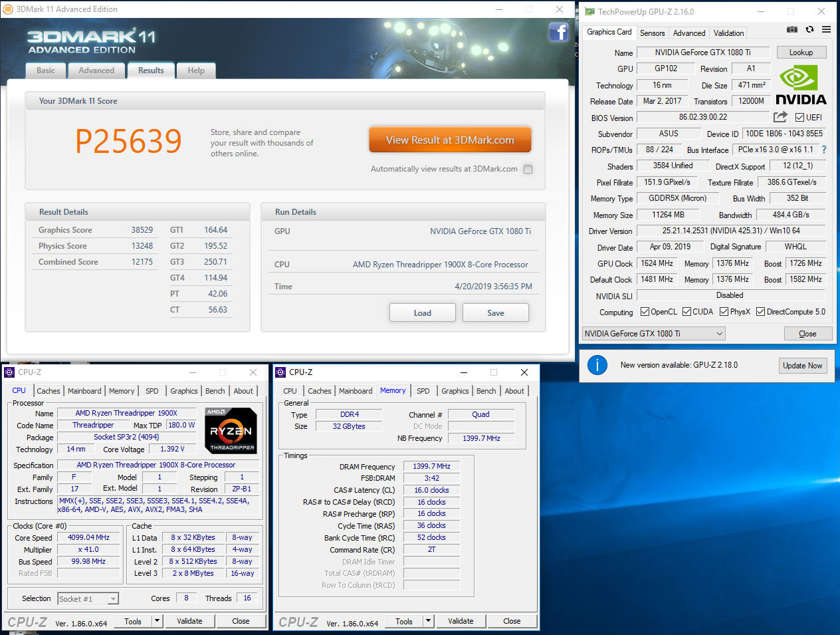Open the SPD tab in CPU-Z Memory window

click(x=423, y=391)
